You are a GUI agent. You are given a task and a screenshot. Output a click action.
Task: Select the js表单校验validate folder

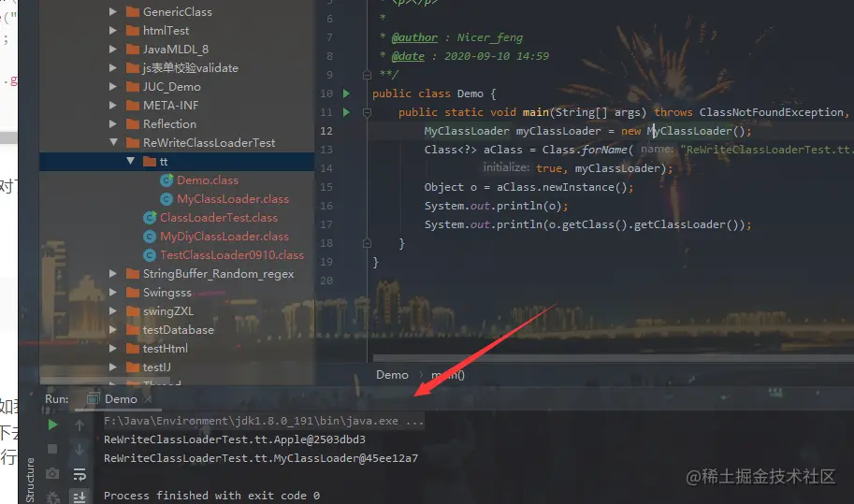click(x=190, y=68)
